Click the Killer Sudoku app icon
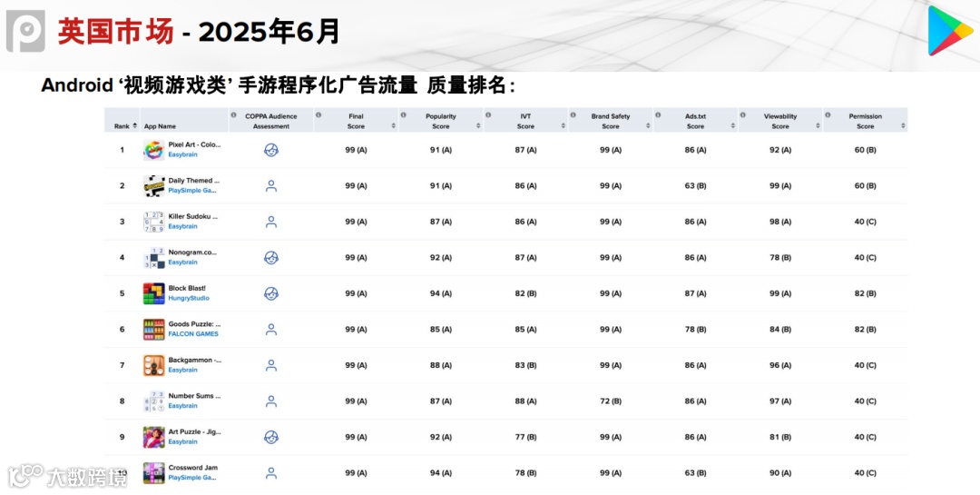Viewport: 980px width, 495px height. 153,222
